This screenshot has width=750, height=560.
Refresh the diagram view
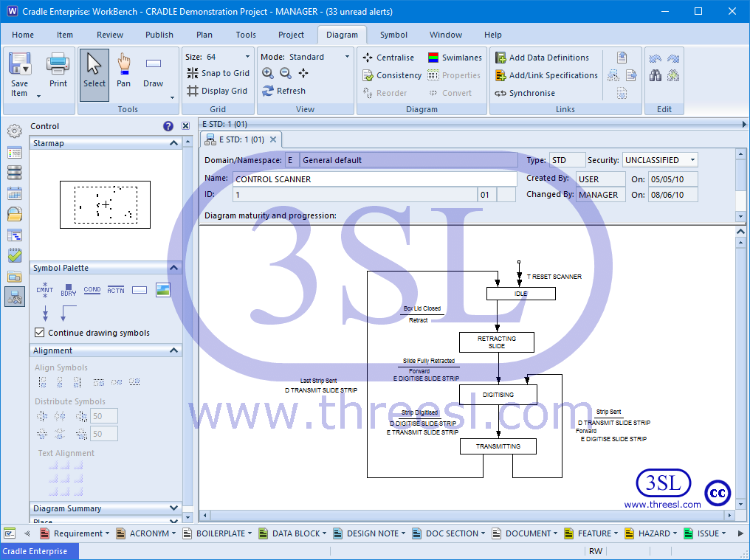coord(284,91)
